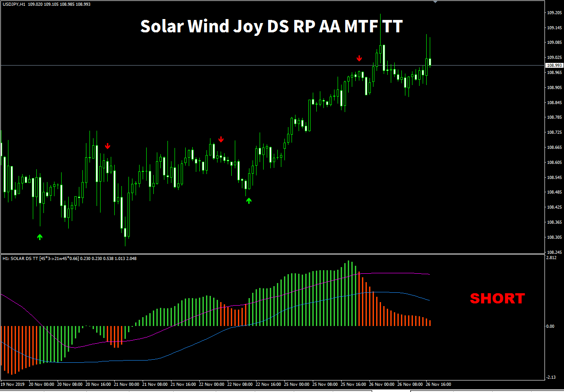
Task: Expand the USDJPY,H1 symbol label
Action: [x=13, y=4]
